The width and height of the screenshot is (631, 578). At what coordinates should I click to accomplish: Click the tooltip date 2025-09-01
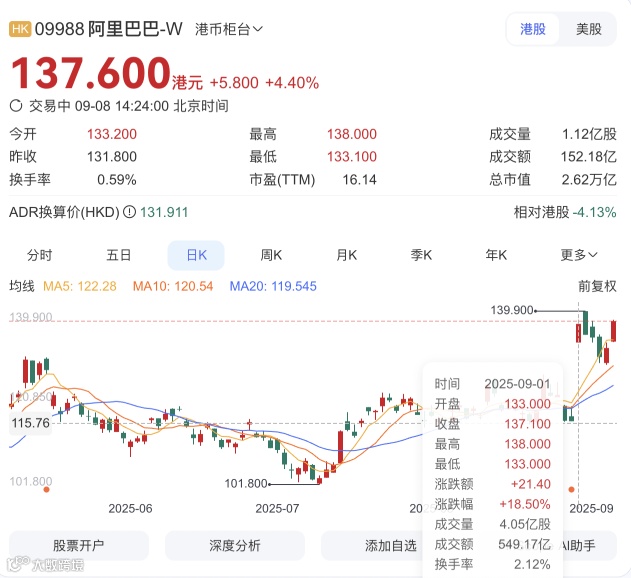tap(518, 384)
